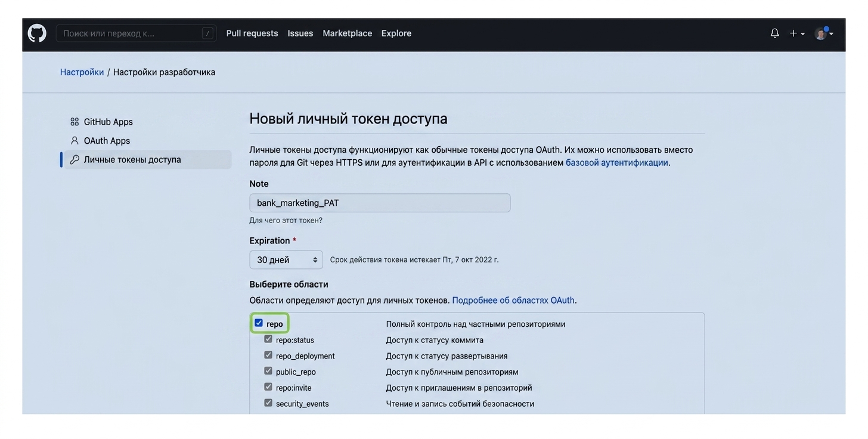
Task: Click the search field Поиск или переход
Action: click(x=137, y=33)
